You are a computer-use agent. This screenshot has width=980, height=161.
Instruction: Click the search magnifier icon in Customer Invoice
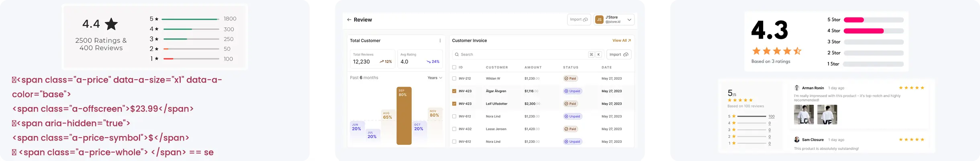tap(457, 54)
